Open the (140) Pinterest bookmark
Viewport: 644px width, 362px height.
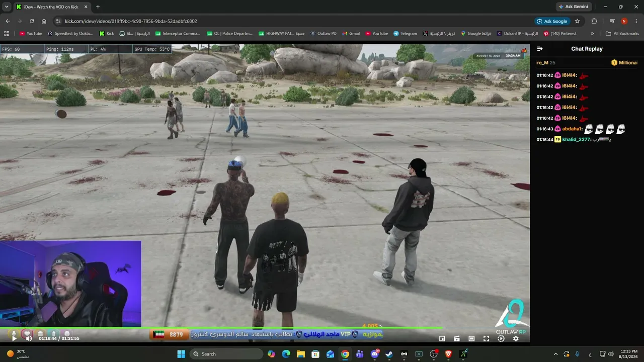coord(560,34)
